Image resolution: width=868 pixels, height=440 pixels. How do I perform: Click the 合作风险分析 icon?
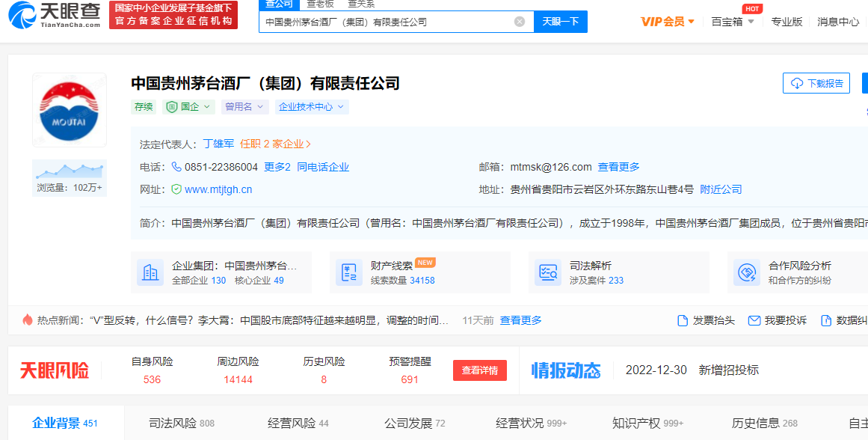pos(747,272)
